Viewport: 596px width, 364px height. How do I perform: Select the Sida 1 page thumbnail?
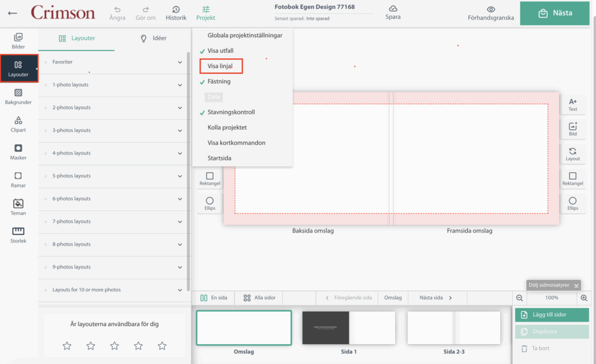pyautogui.click(x=349, y=328)
